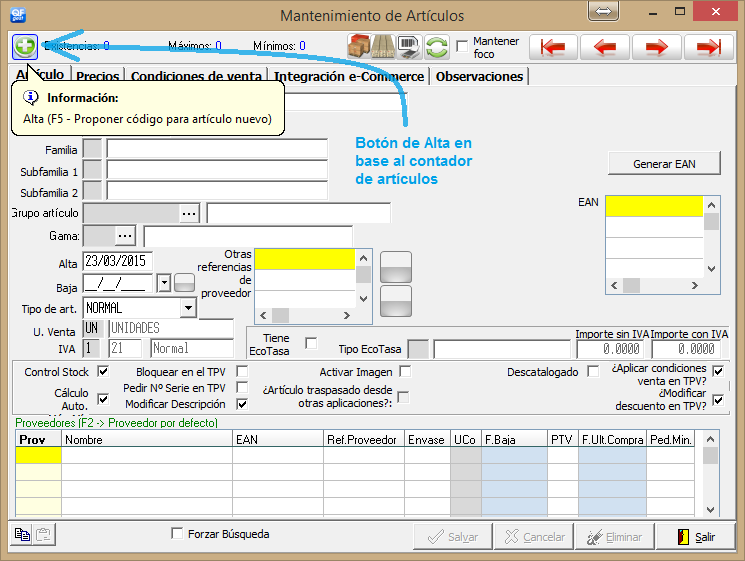This screenshot has width=745, height=561.
Task: Go to previous record red arrow
Action: (x=605, y=47)
